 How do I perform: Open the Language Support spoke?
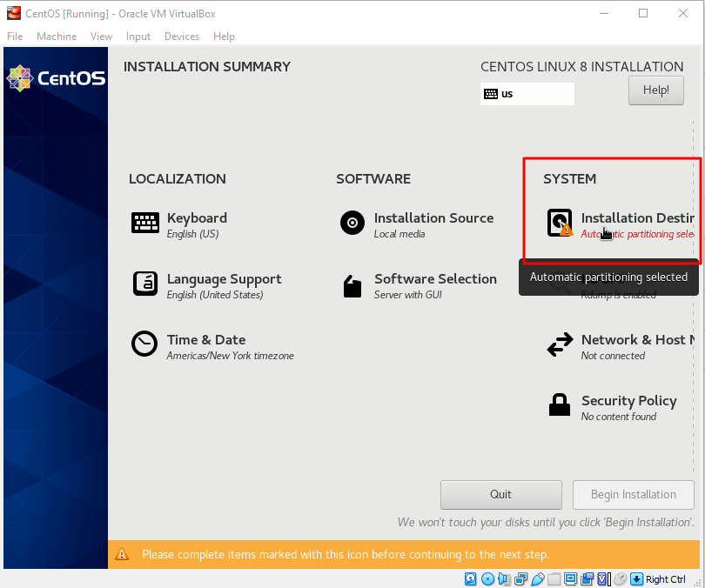[207, 285]
